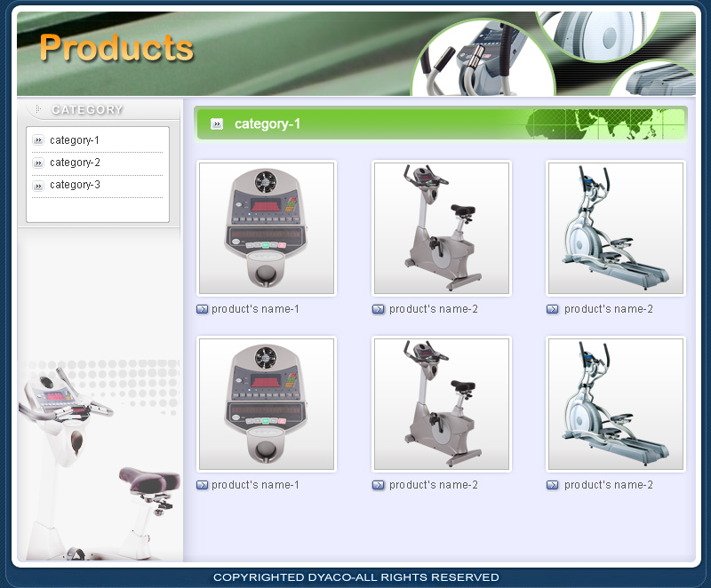Click the arrow icon in green category-1 header
The height and width of the screenshot is (588, 711).
point(217,123)
